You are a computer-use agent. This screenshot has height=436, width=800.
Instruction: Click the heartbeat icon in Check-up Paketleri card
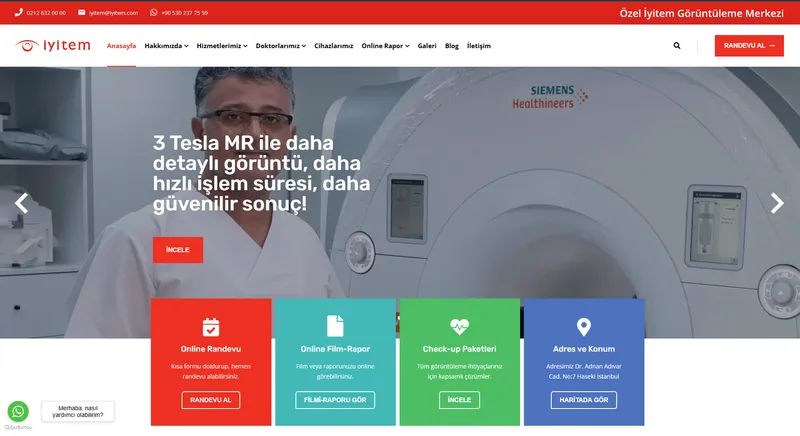[459, 326]
